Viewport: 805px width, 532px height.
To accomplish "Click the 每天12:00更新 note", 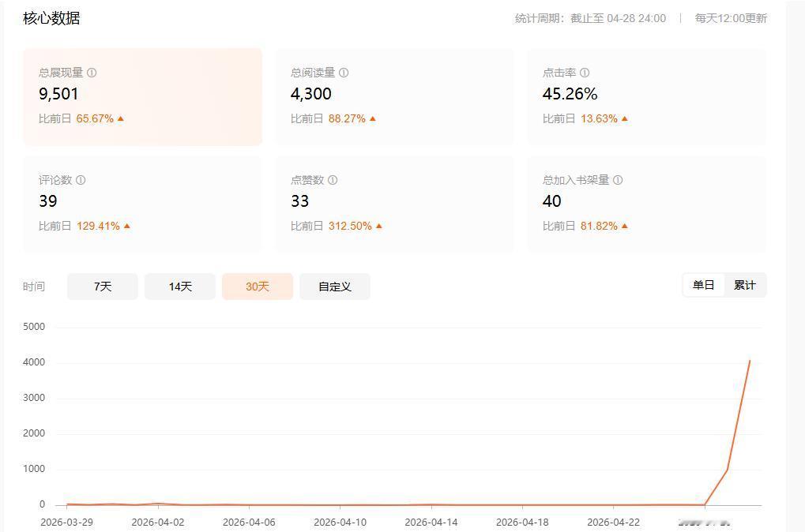I will point(731,18).
